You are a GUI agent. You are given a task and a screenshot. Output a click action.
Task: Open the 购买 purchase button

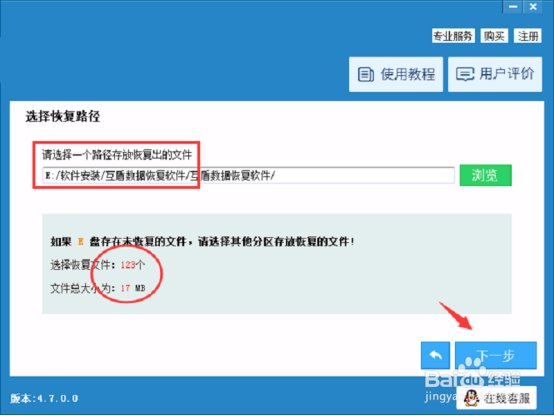(x=494, y=36)
